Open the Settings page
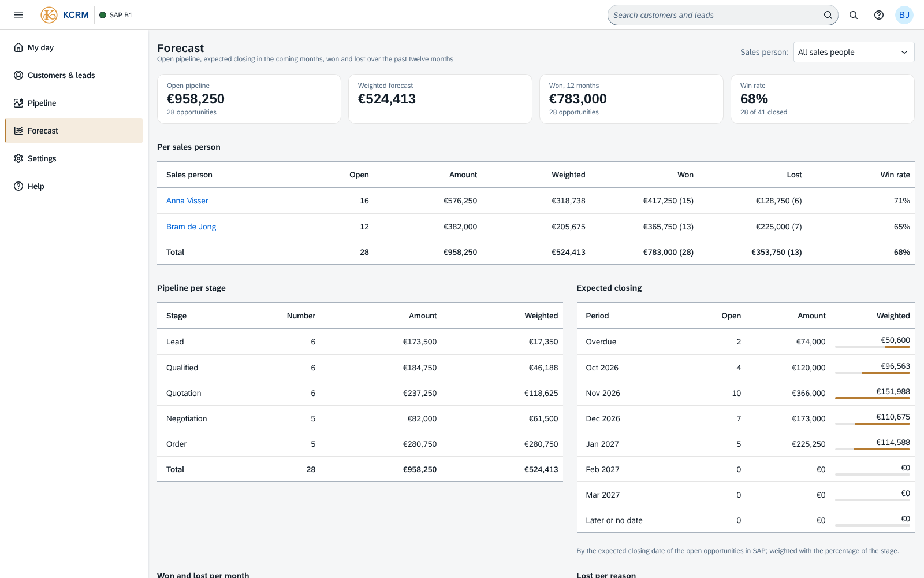The image size is (924, 578). 74,158
